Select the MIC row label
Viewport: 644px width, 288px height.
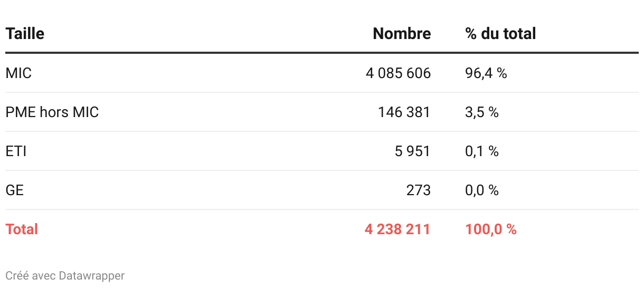tap(18, 73)
